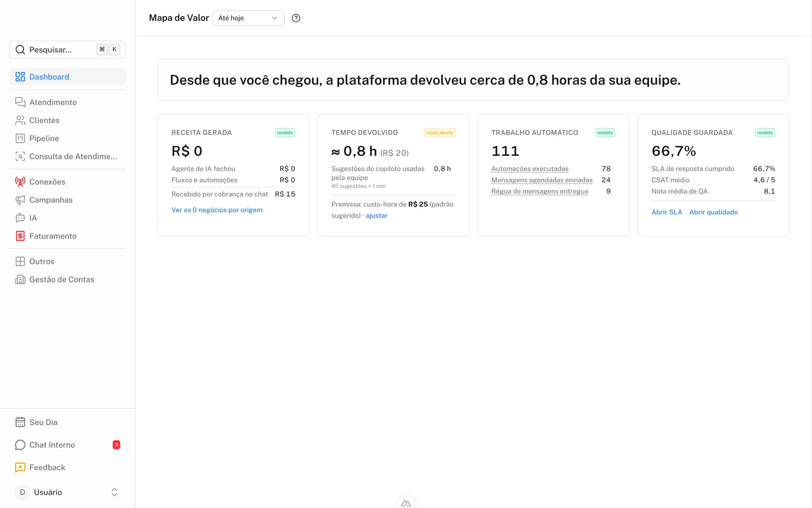Click the Automações executadas label
This screenshot has height=508, width=812.
(x=530, y=169)
